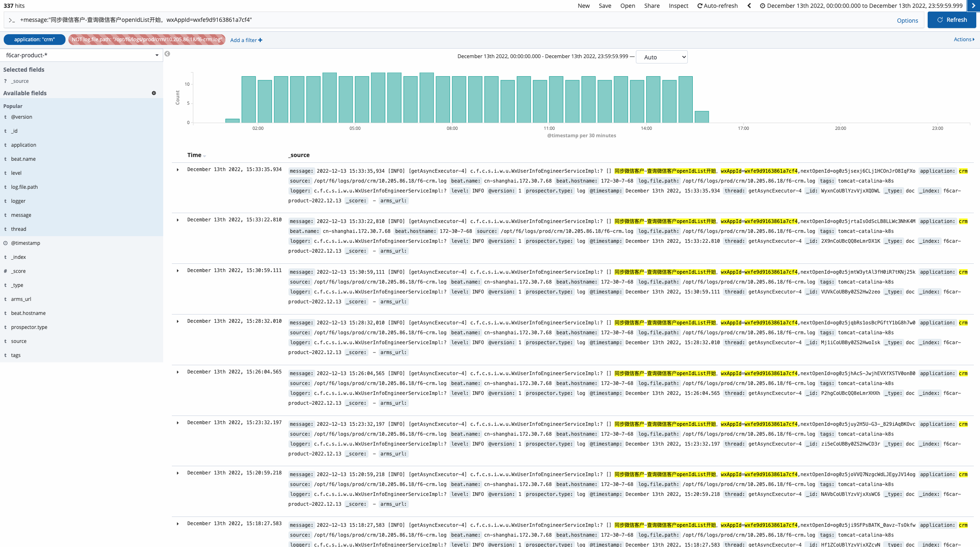
Task: Click Add a filter link
Action: 246,40
